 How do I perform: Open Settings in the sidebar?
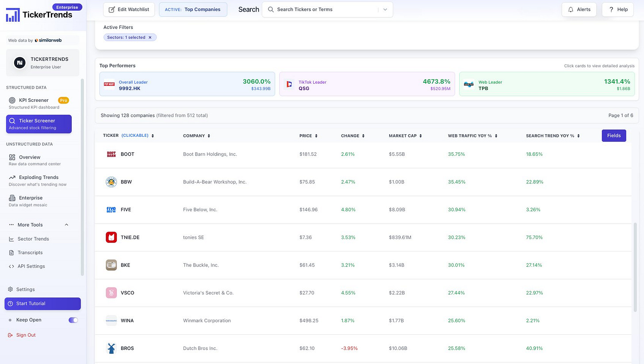pos(25,289)
